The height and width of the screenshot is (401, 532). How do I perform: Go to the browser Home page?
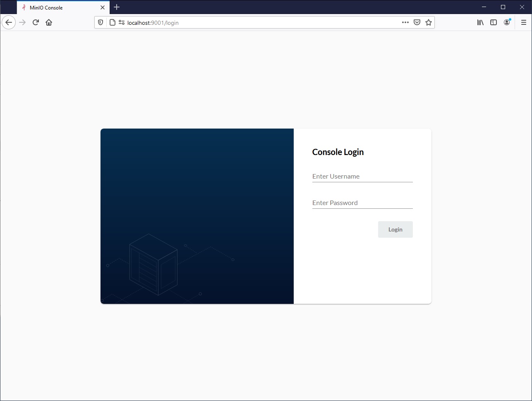point(49,22)
